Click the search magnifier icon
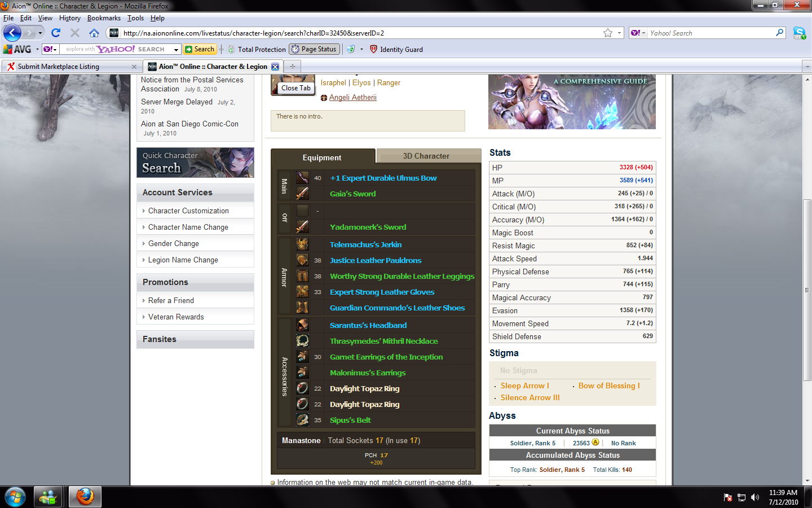 [x=780, y=33]
